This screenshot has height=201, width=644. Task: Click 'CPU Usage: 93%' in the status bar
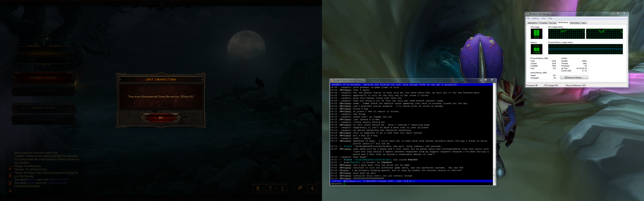coord(551,85)
